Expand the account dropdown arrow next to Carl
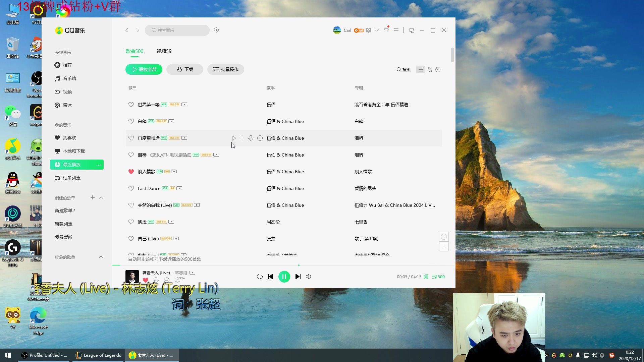The width and height of the screenshot is (644, 362). pyautogui.click(x=377, y=30)
